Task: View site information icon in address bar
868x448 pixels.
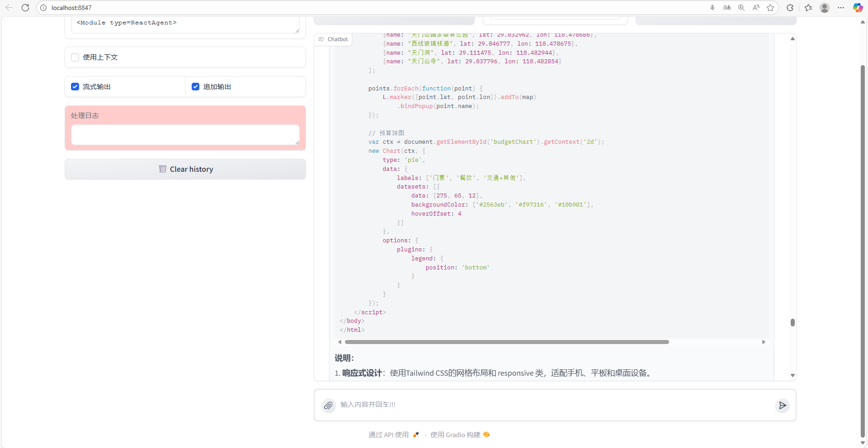Action: pos(43,8)
